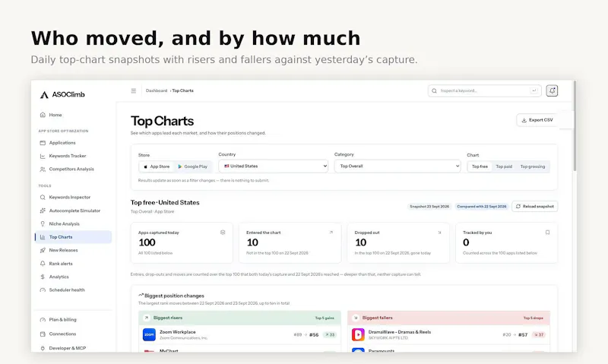Click the Inspect a keyword search field

point(485,90)
